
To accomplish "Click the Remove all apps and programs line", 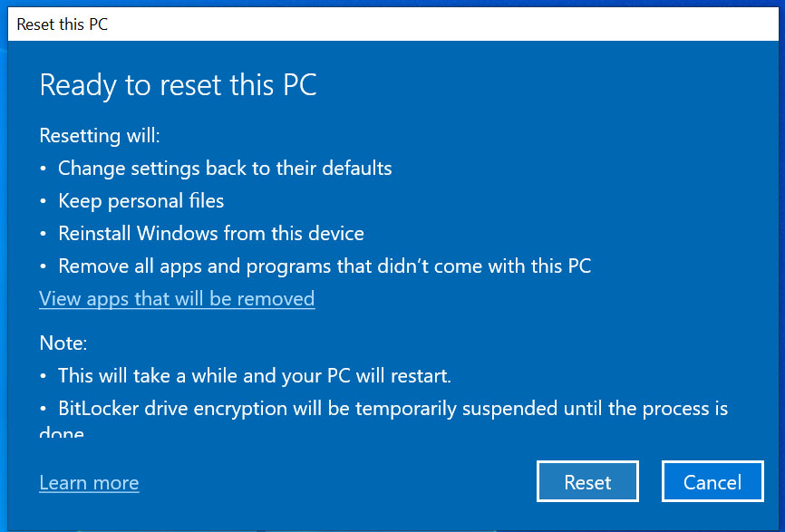I will (325, 266).
